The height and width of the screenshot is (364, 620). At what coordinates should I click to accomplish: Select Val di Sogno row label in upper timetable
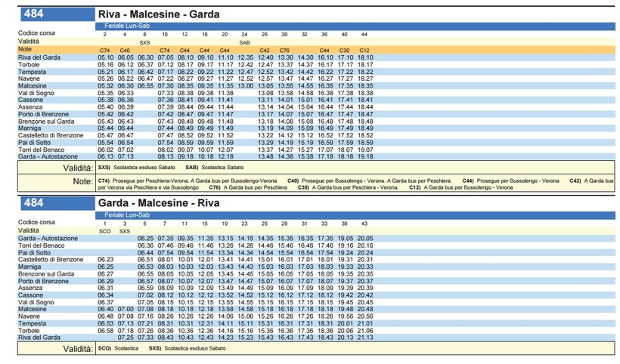(36, 93)
